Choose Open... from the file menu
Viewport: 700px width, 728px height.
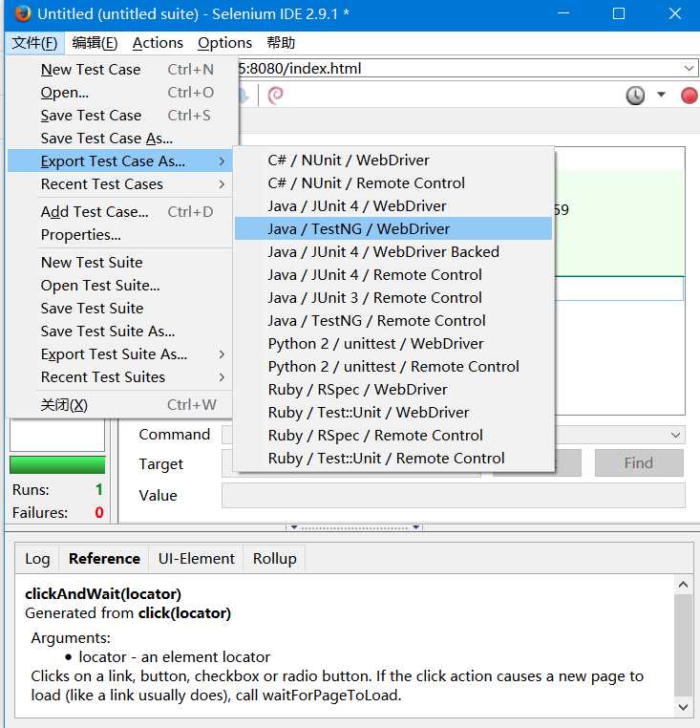coord(119,93)
